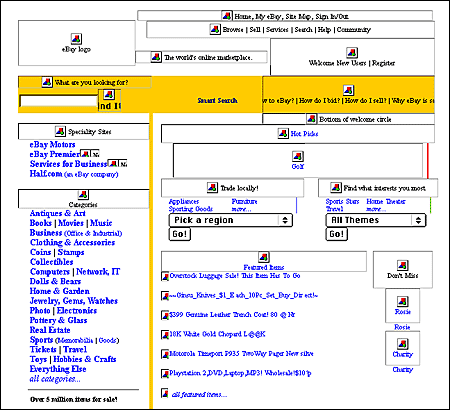
Task: Click the image icon beside 'Bottom of welcome circle'
Action: pos(311,119)
